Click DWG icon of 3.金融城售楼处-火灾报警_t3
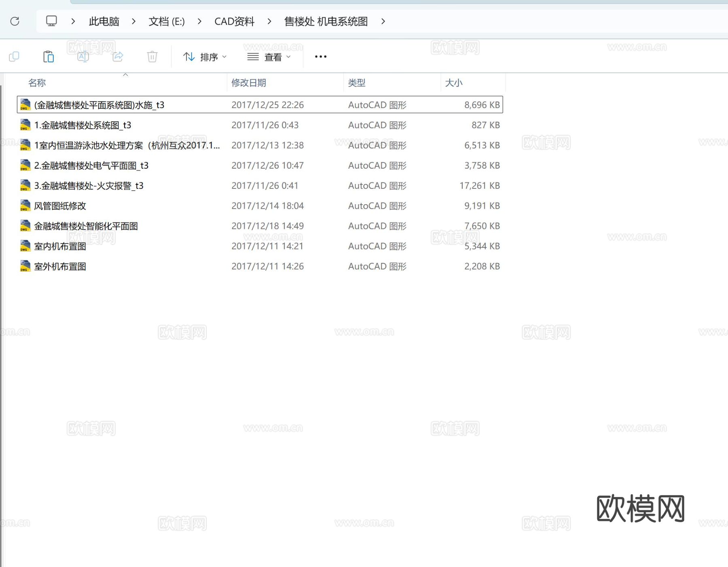The height and width of the screenshot is (567, 728). pyautogui.click(x=25, y=186)
